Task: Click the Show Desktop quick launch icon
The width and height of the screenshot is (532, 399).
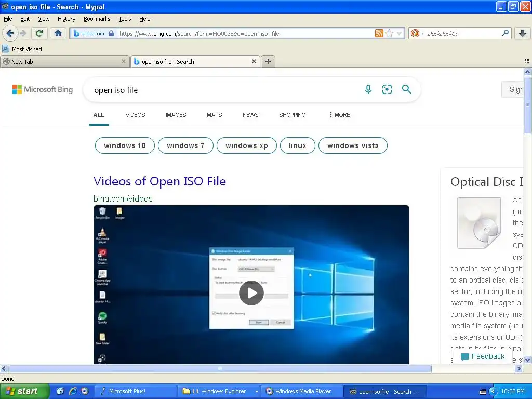Action: [60, 391]
